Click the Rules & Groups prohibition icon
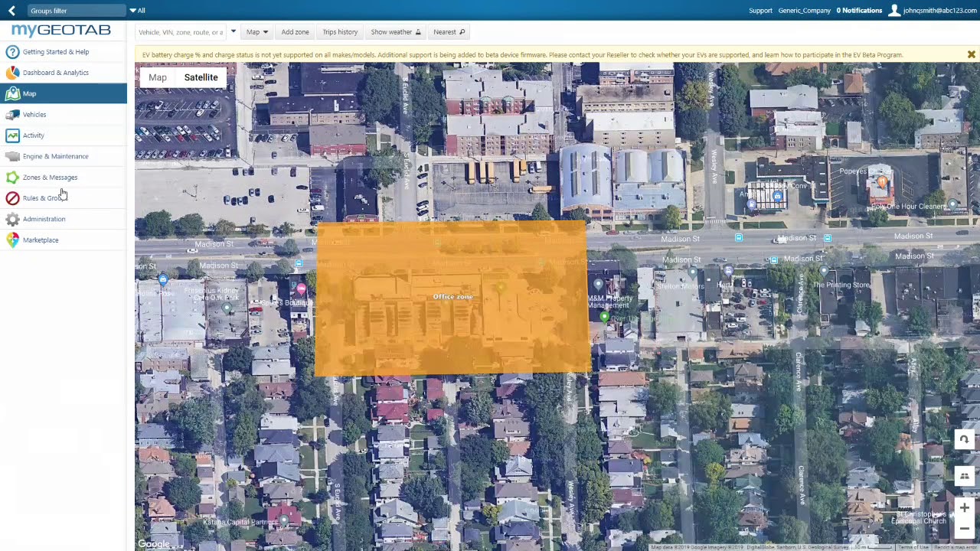 [12, 198]
